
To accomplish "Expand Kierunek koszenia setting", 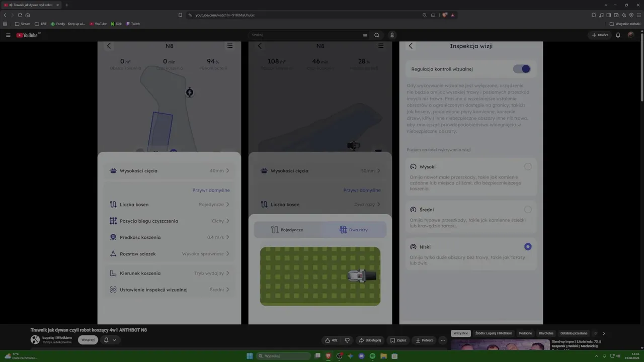I will click(169, 274).
